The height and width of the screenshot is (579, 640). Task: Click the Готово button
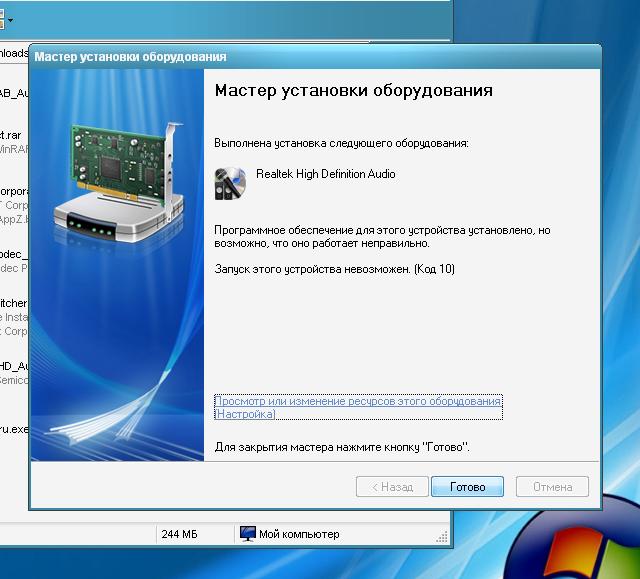(467, 486)
